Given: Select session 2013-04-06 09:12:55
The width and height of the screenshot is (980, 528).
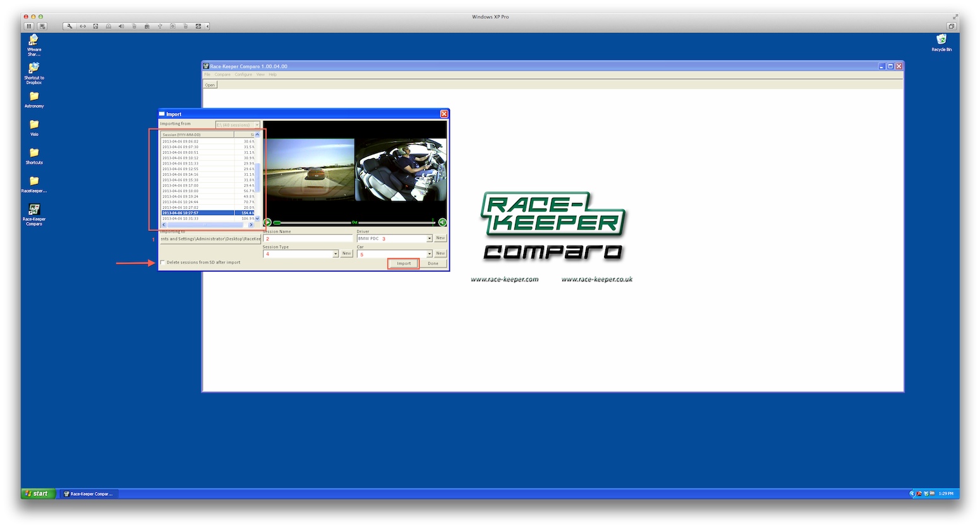Looking at the screenshot, I should click(x=207, y=169).
